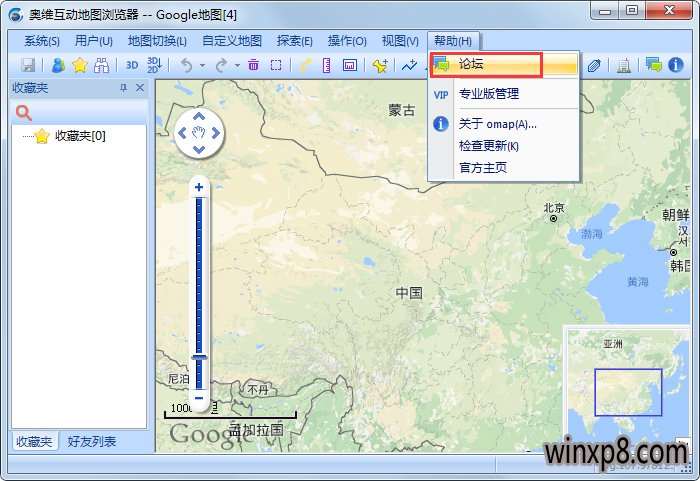This screenshot has width=700, height=481.
Task: Select 论坛 from the Help menu
Action: 504,64
